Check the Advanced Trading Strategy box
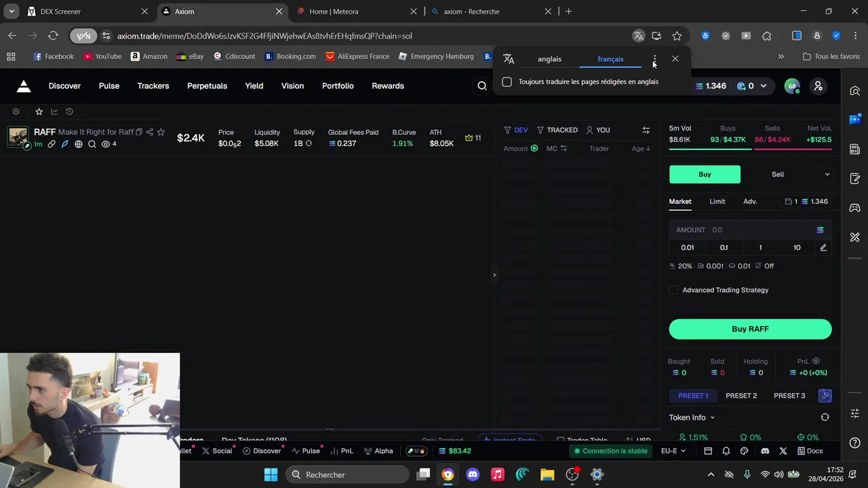 click(x=673, y=290)
